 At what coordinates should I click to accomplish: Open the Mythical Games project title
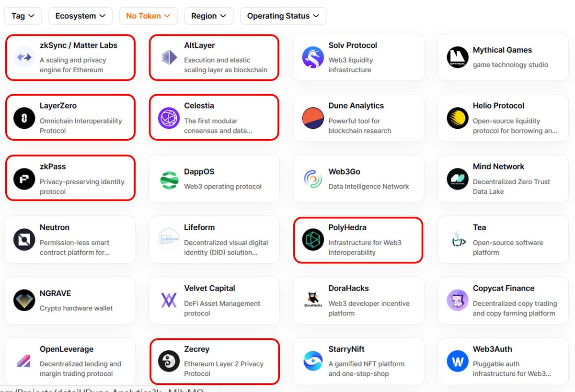[502, 50]
